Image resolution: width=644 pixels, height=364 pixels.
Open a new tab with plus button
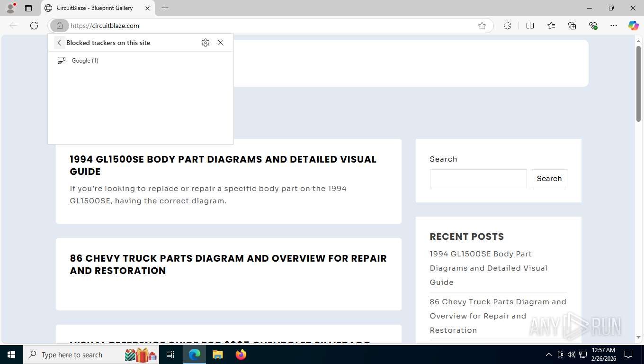point(165,8)
